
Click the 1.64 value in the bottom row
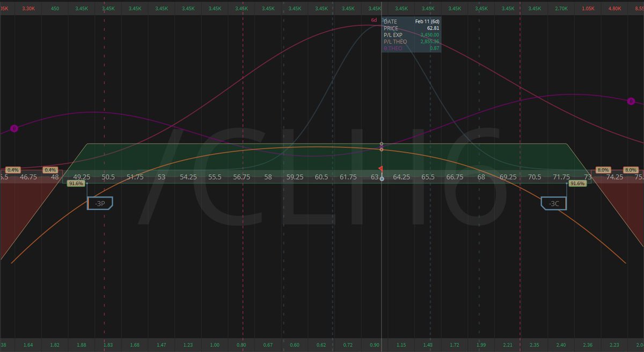(28, 344)
